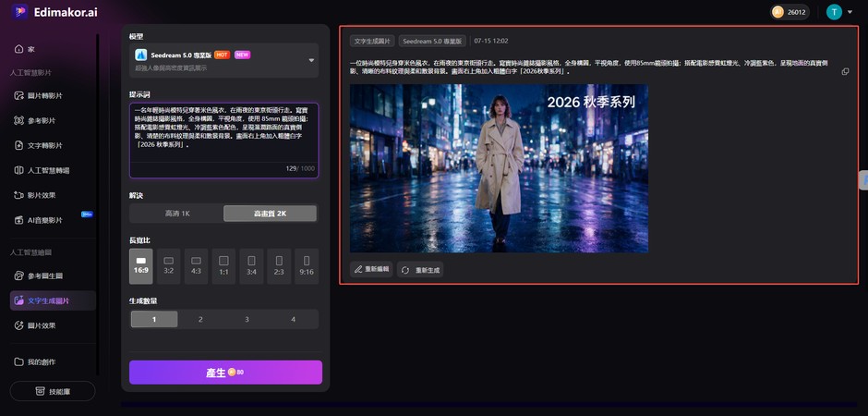The height and width of the screenshot is (416, 868).
Task: Click the folder icon beside 我的創作
Action: (x=18, y=361)
